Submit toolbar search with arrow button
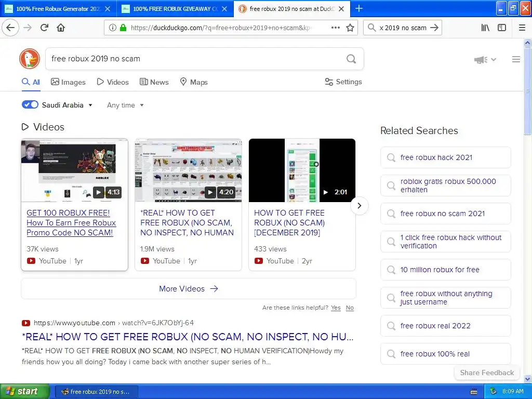 434,28
